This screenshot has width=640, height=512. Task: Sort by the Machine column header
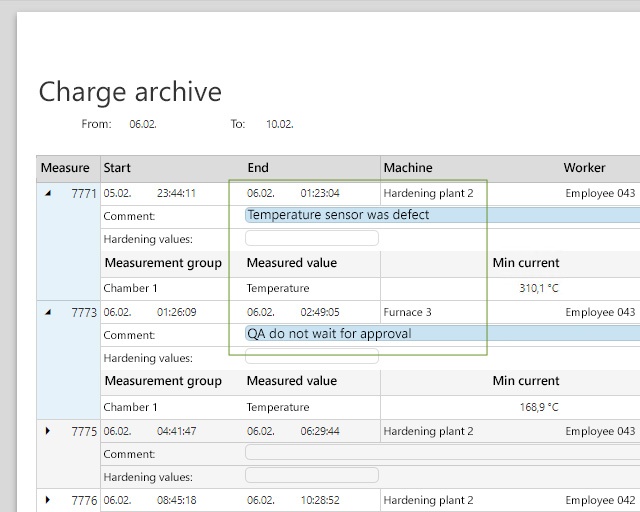pyautogui.click(x=408, y=168)
